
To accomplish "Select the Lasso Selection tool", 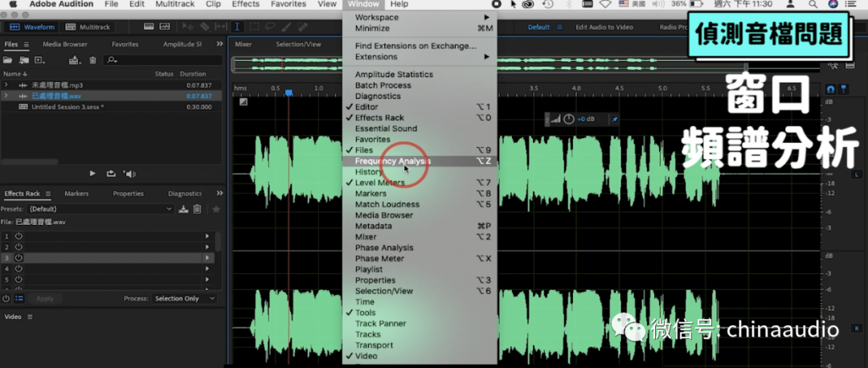I will pyautogui.click(x=270, y=27).
